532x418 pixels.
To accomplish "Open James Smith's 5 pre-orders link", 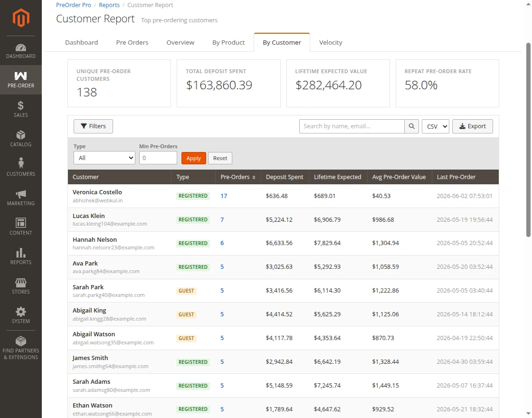I will click(x=222, y=361).
